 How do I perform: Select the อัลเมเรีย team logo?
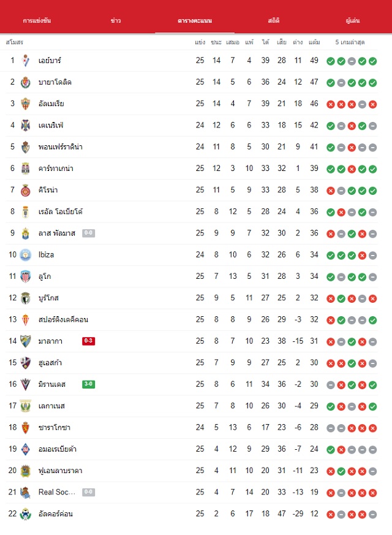pyautogui.click(x=26, y=104)
